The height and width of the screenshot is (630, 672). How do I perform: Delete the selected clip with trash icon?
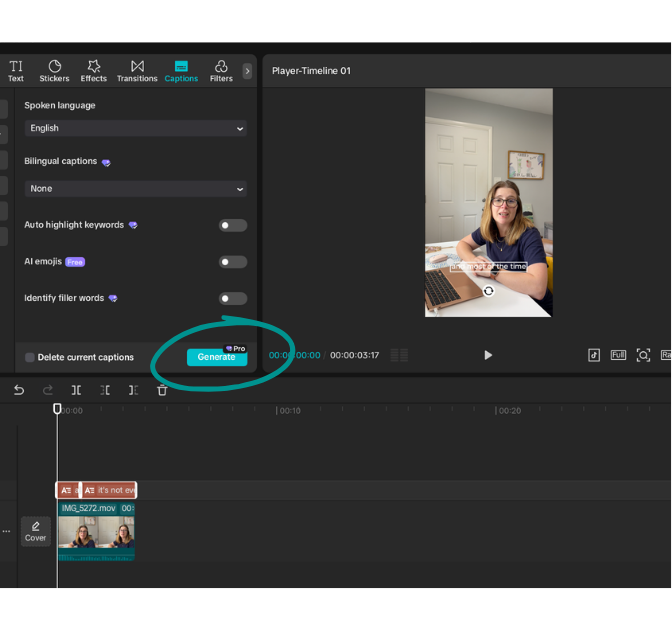coord(162,390)
